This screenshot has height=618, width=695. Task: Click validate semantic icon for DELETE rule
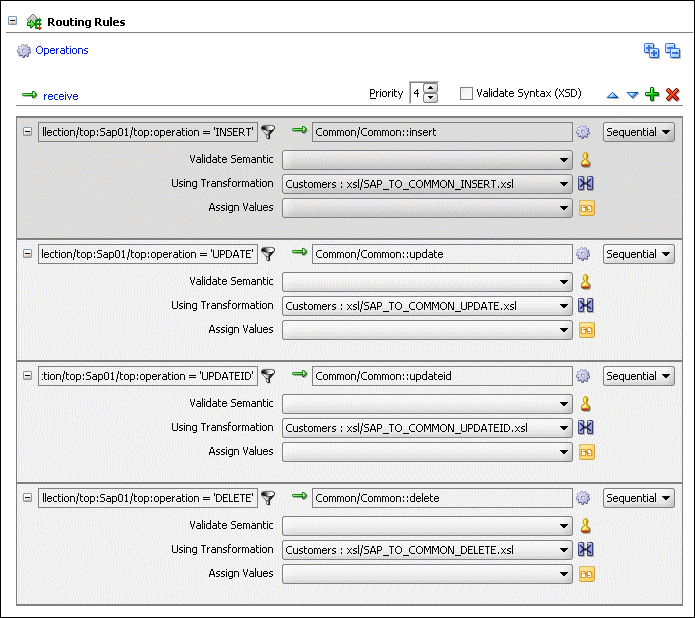point(587,525)
